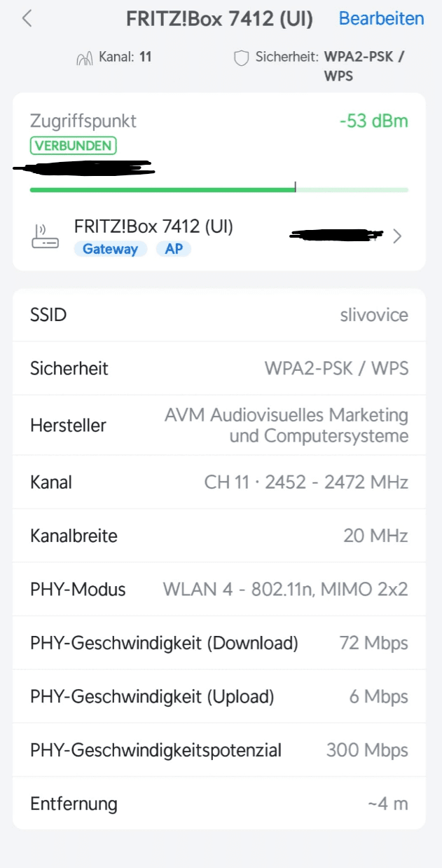Tap the security shield icon
This screenshot has width=442, height=868.
[242, 58]
